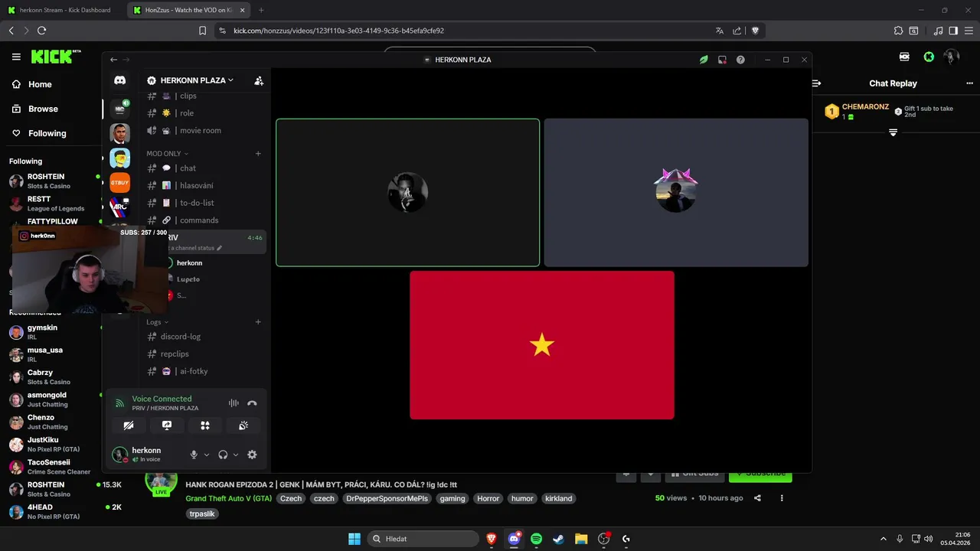Click the Grand Theft Auto V category link
980x551 pixels.
pos(229,498)
